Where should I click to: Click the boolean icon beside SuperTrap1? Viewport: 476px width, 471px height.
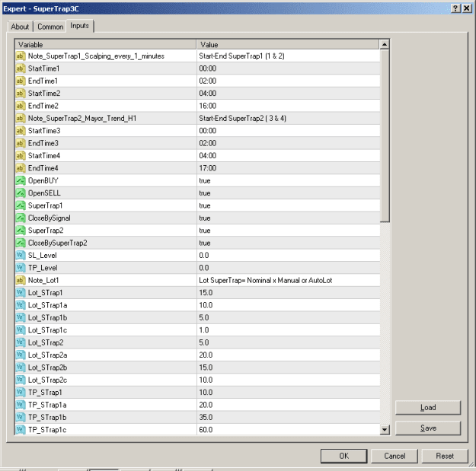(x=21, y=205)
